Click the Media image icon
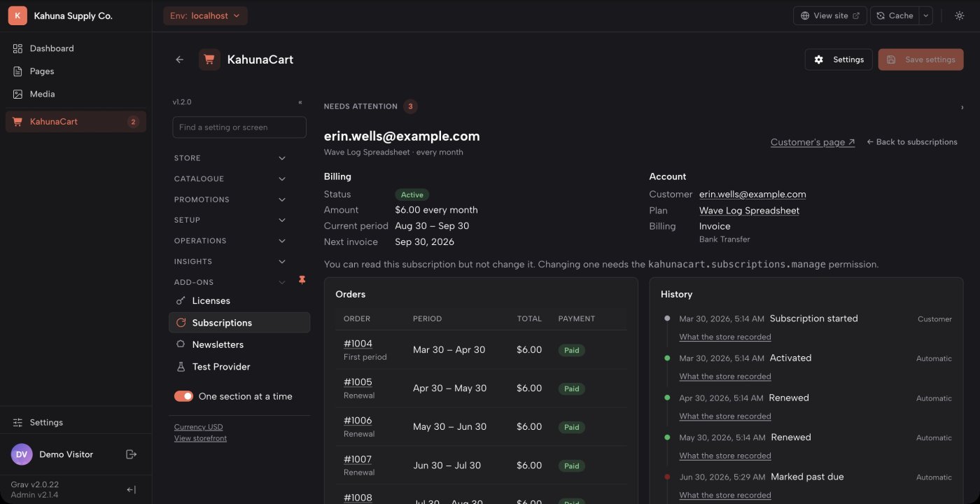Screen dimensions: 980x504 click(17, 94)
